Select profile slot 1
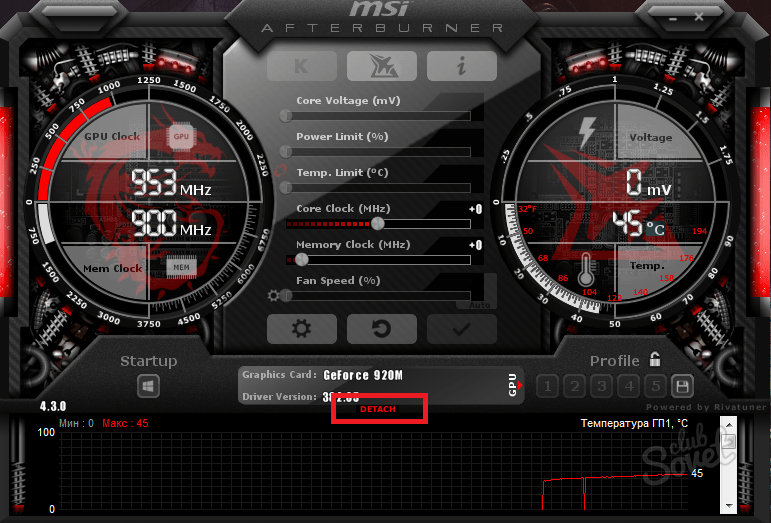The width and height of the screenshot is (771, 523). [x=547, y=386]
